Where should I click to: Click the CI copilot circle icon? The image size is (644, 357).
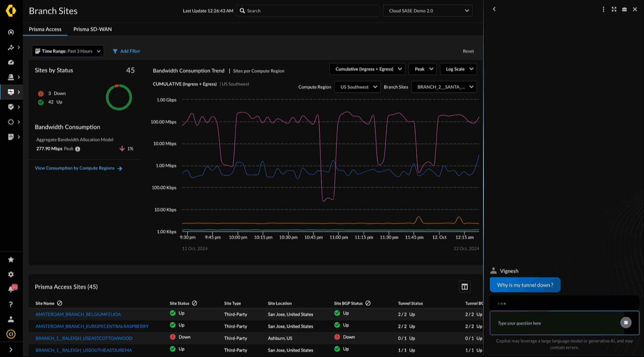[x=11, y=334]
